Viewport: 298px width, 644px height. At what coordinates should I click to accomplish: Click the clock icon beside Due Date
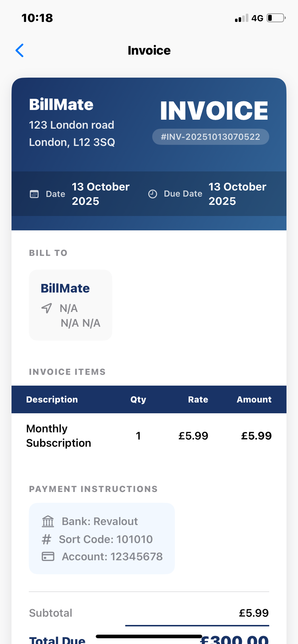(x=153, y=194)
